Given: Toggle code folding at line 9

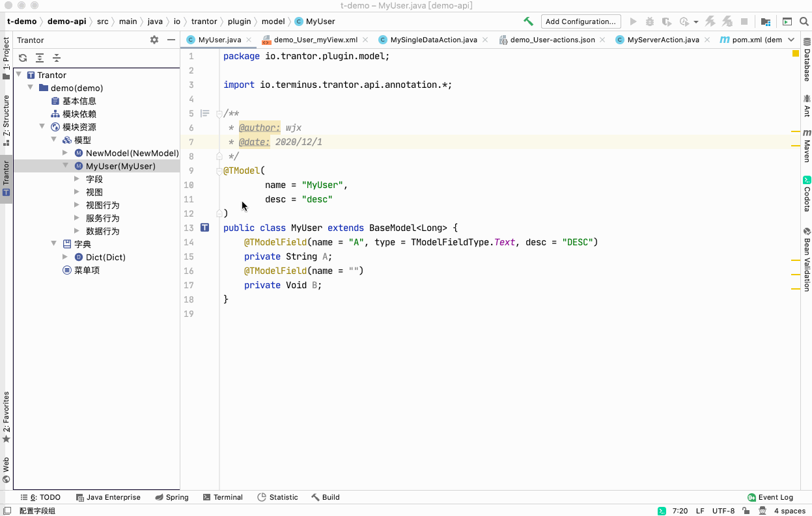Looking at the screenshot, I should point(219,170).
